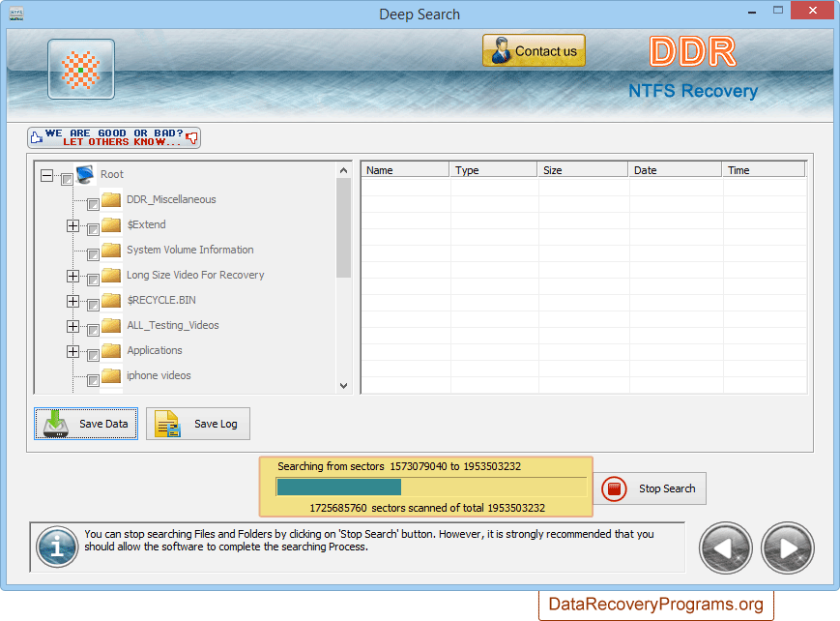
Task: Expand the Applications folder
Action: (x=72, y=352)
